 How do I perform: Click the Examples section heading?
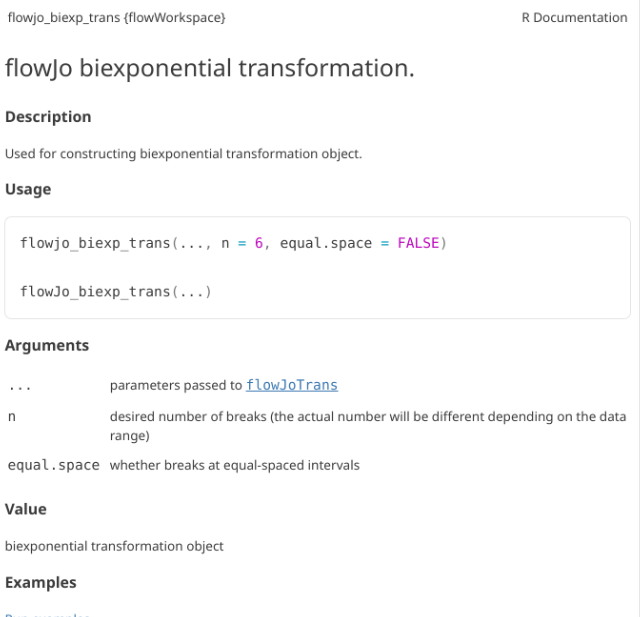coord(41,582)
